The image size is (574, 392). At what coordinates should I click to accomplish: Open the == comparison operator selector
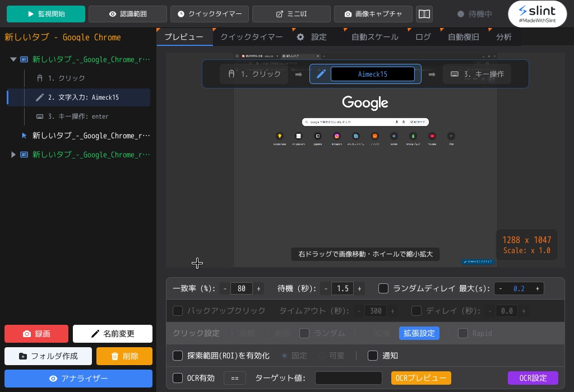click(235, 378)
